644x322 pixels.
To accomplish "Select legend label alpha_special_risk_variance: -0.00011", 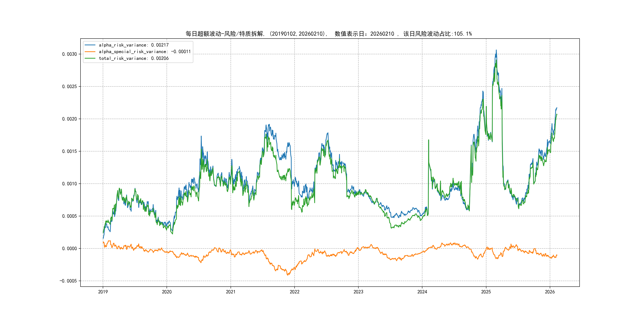I will click(145, 51).
